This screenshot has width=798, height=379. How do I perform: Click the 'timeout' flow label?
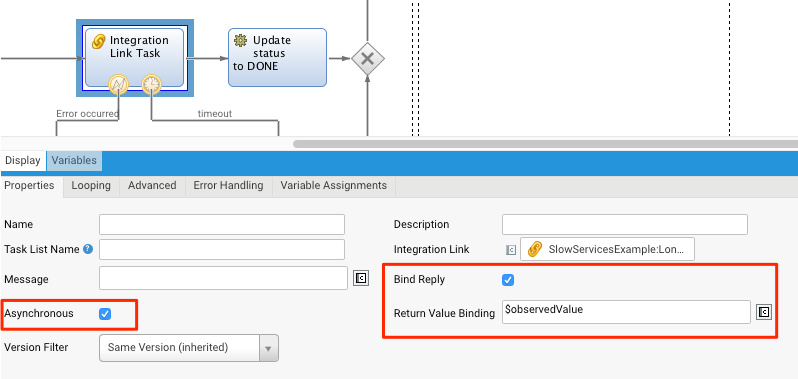[215, 114]
